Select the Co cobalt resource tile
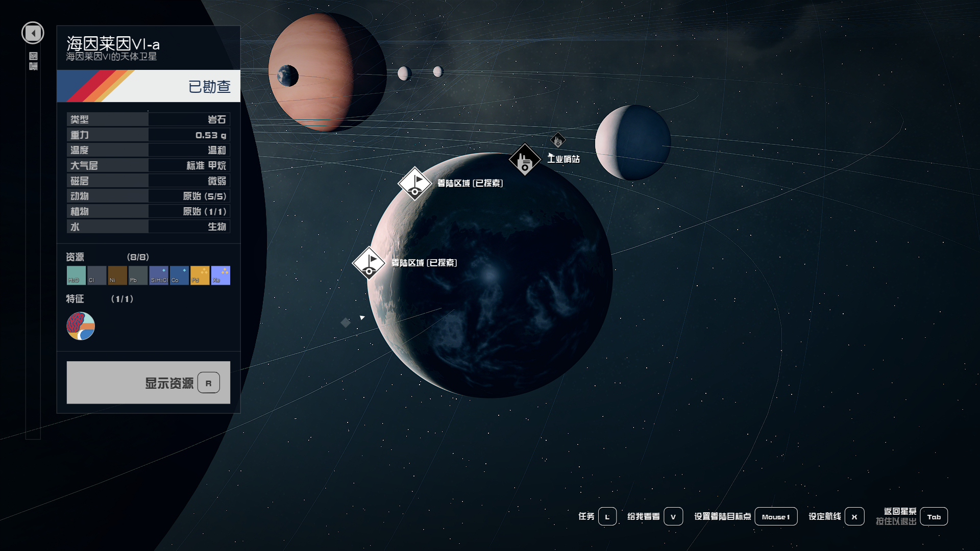 point(179,275)
